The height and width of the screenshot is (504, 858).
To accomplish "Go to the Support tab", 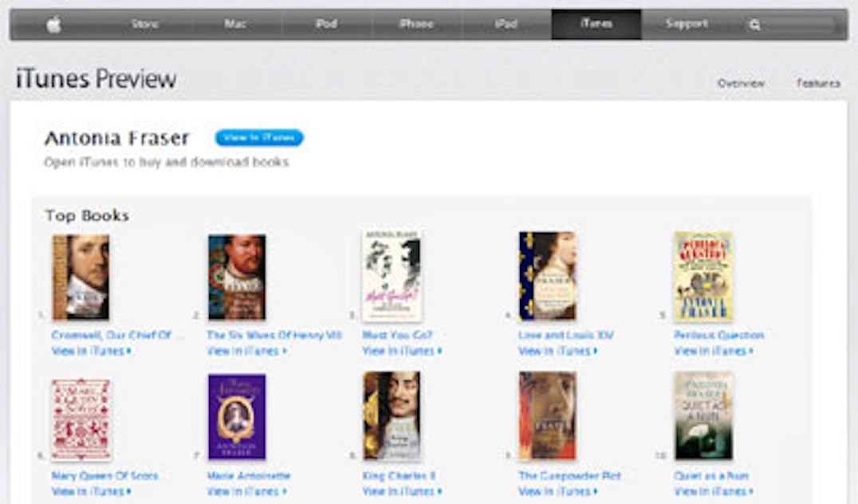I will pos(687,24).
